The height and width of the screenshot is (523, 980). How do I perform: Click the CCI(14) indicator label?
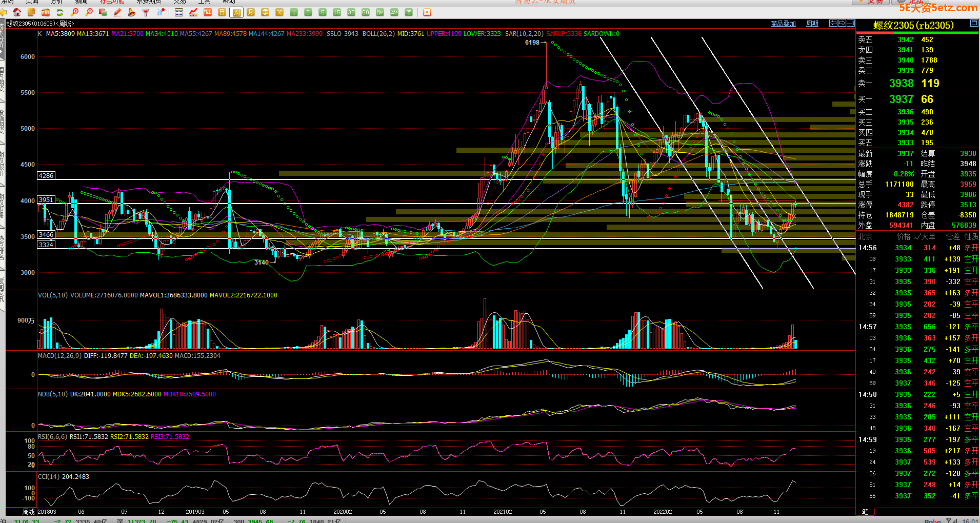(x=49, y=477)
